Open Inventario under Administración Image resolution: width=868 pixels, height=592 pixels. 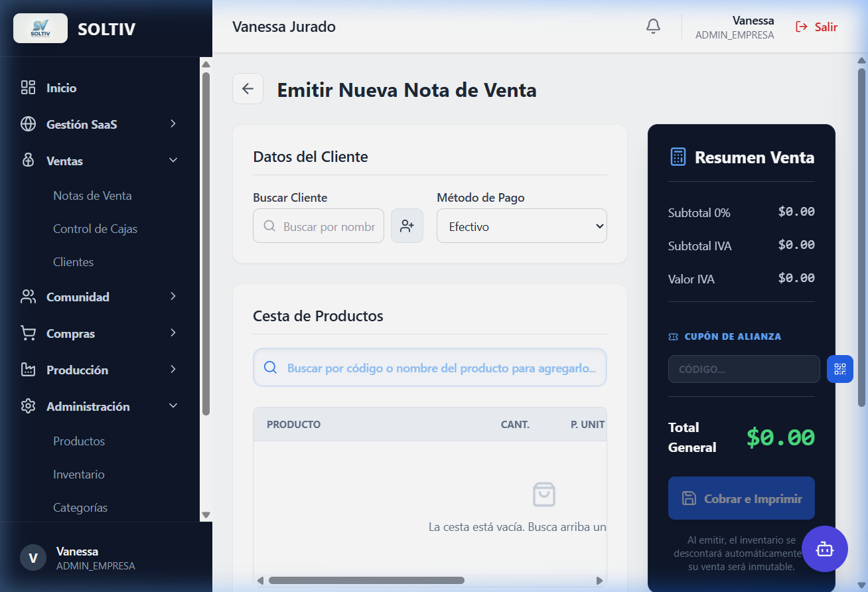pyautogui.click(x=79, y=475)
